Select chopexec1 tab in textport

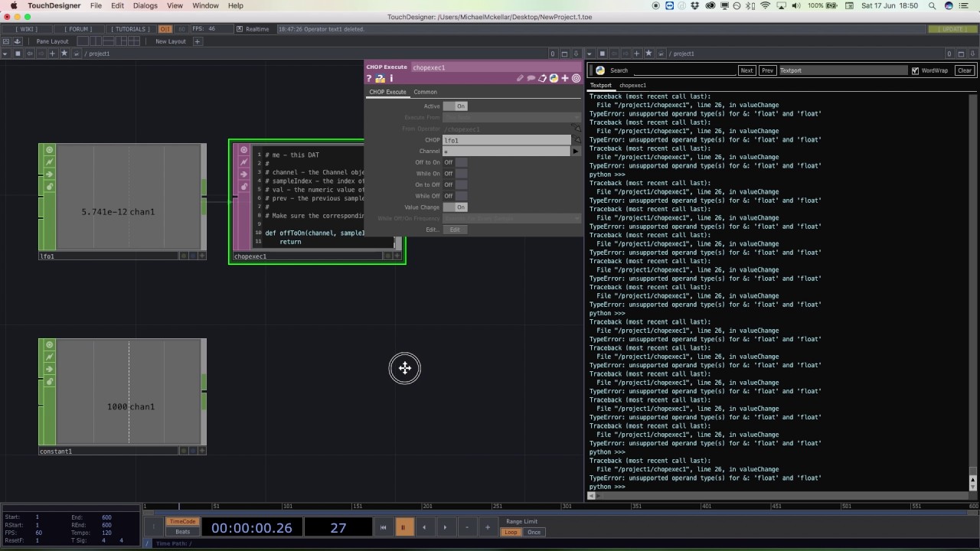632,85
